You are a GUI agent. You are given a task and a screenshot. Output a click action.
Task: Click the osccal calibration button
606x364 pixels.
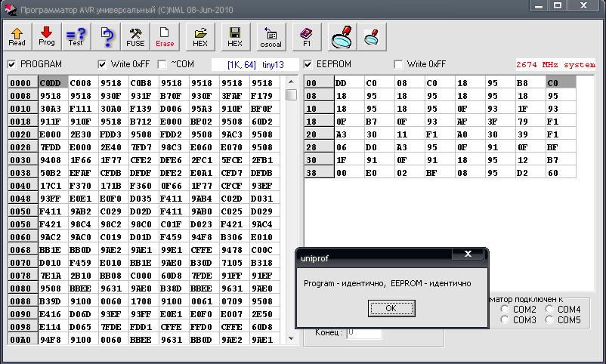point(271,35)
